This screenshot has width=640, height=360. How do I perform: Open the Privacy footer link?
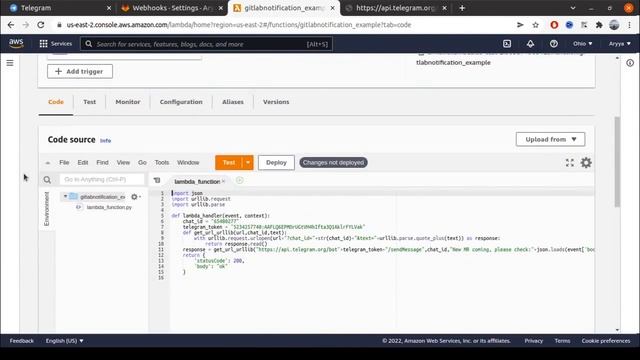(533, 341)
